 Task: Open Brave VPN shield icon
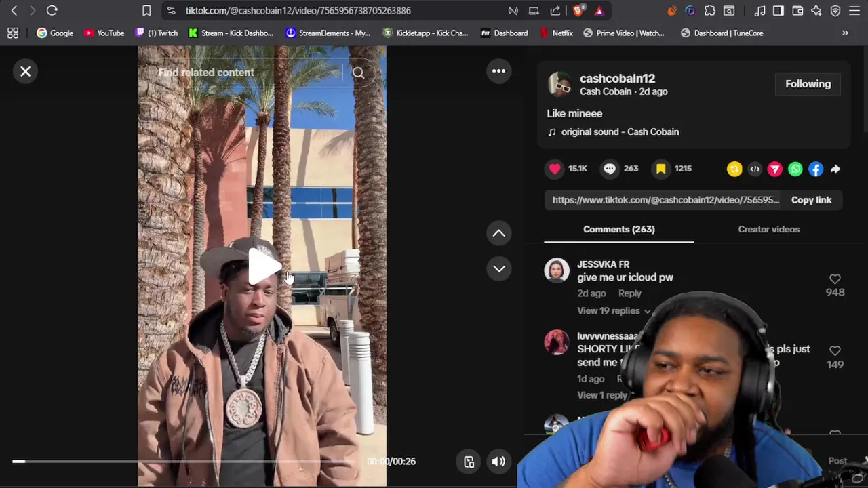(835, 11)
